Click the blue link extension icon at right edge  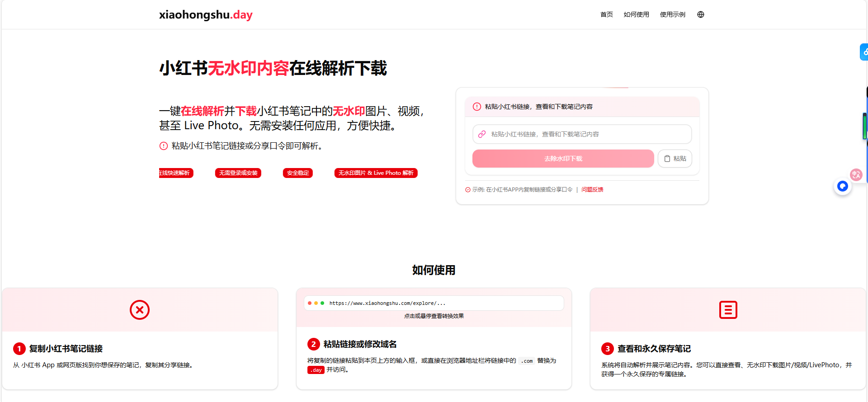[864, 52]
